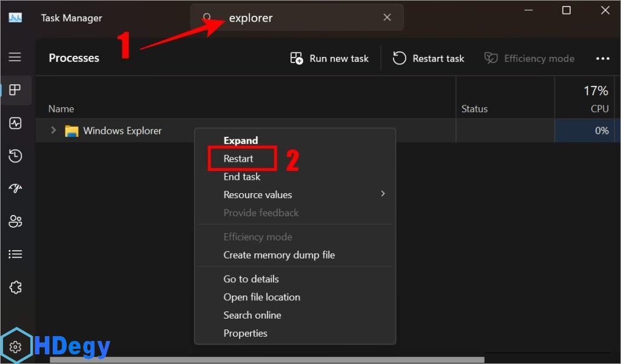Open the Users sidebar icon
Viewport: 621px width, 364px height.
[15, 222]
